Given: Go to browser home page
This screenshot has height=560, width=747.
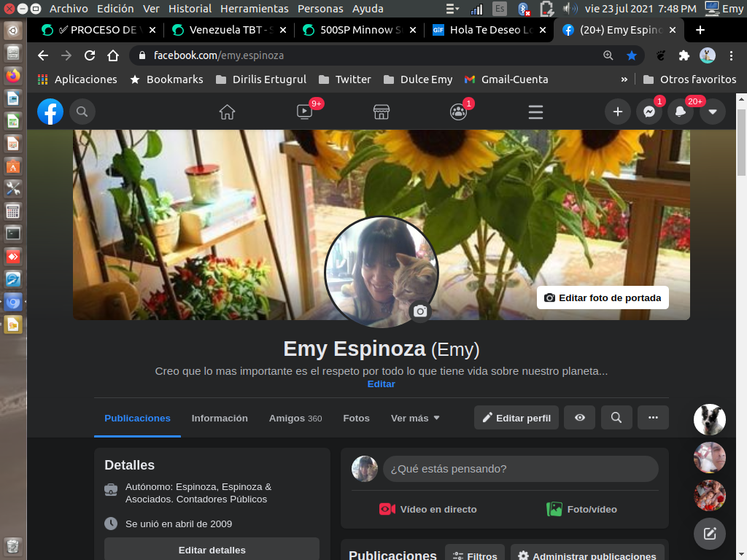Looking at the screenshot, I should [x=113, y=55].
